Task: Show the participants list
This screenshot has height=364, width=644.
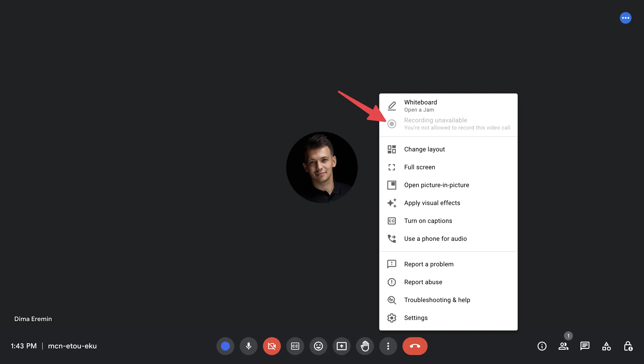Action: [564, 346]
